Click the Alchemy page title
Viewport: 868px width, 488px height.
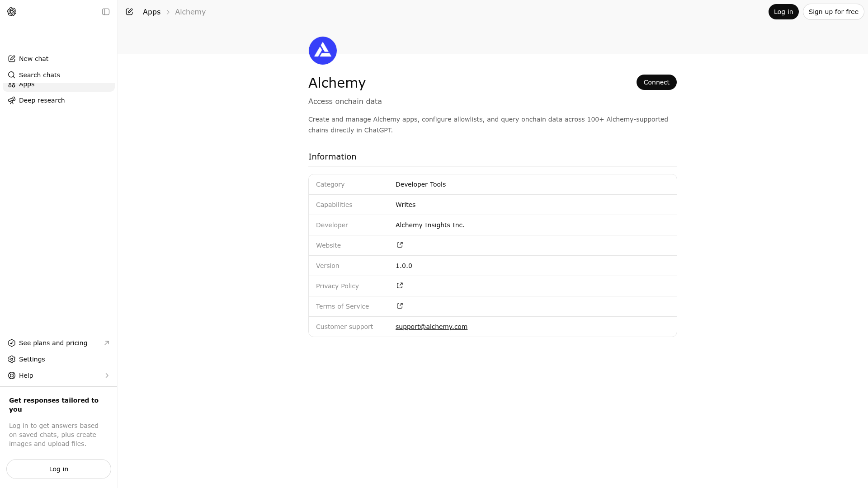click(x=337, y=83)
